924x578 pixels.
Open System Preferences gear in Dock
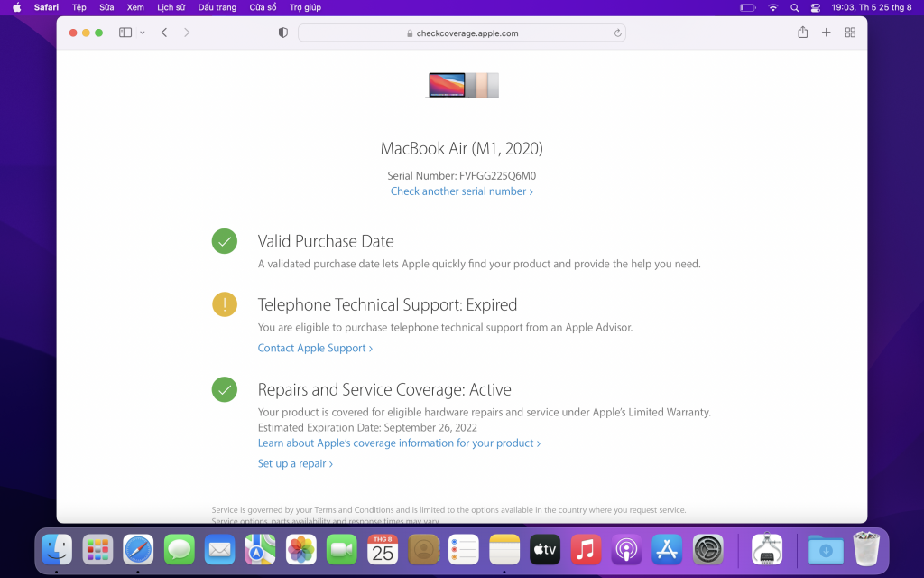tap(707, 550)
